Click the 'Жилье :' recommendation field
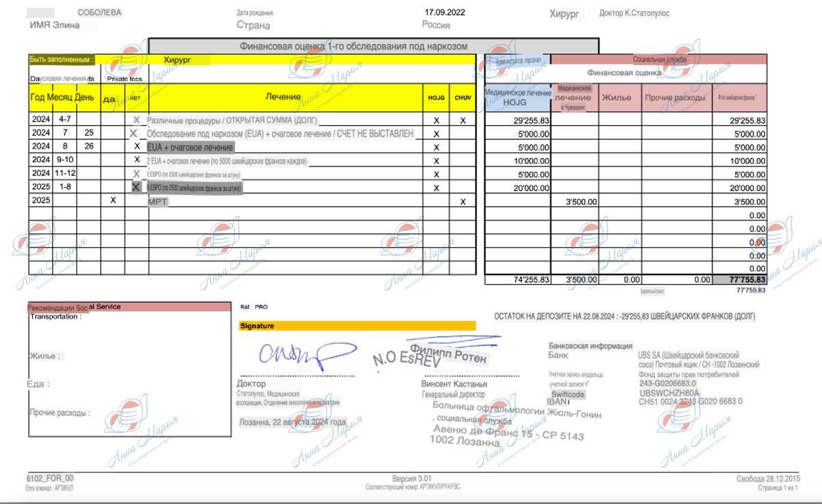The height and width of the screenshot is (504, 822). pos(45,355)
